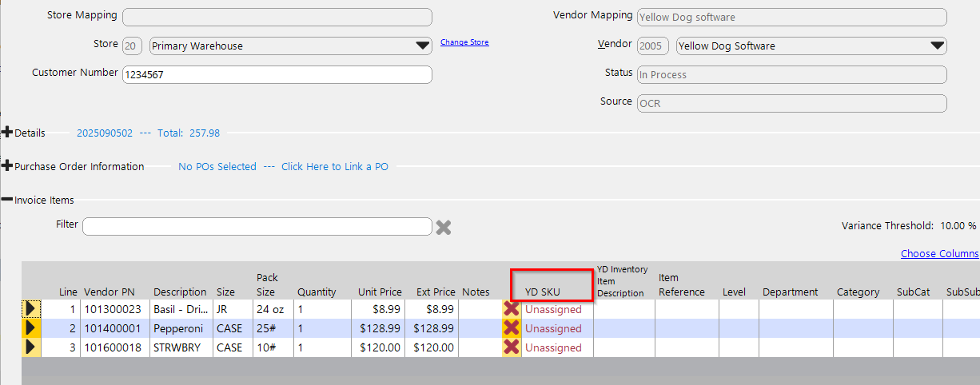Expand the Details section
980x385 pixels.
[x=7, y=133]
